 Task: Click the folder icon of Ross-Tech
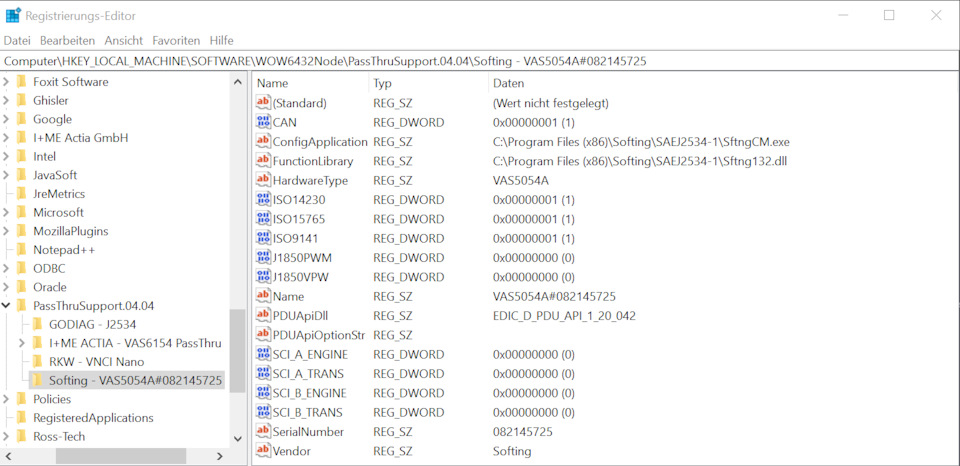21,437
